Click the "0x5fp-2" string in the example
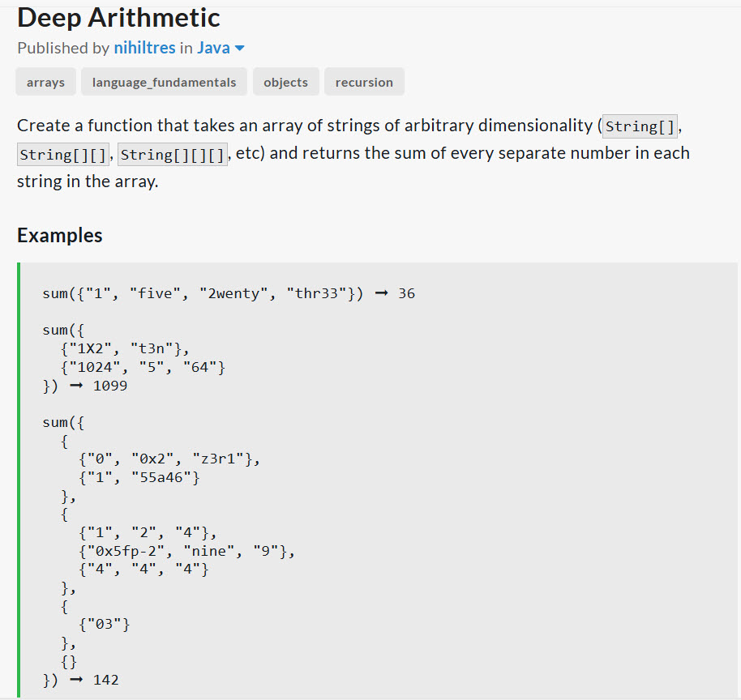Screen dimensions: 741x700 (126, 551)
